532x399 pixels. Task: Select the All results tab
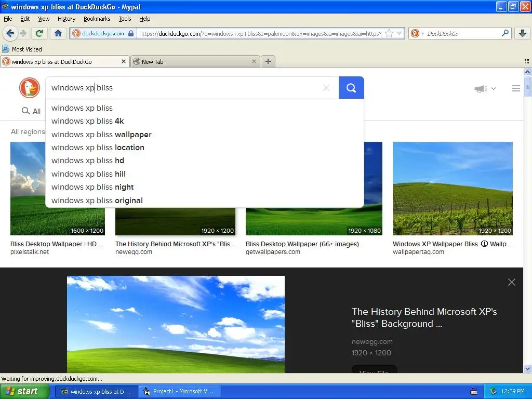click(x=31, y=111)
